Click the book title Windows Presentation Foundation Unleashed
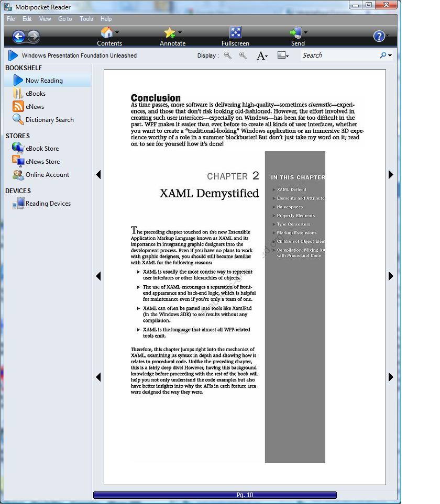The image size is (440, 504). [x=79, y=55]
